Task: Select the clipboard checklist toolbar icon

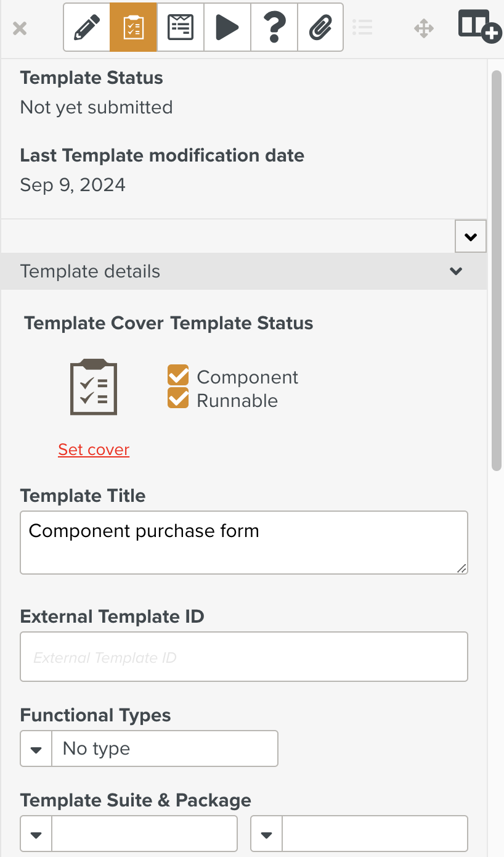Action: click(134, 28)
